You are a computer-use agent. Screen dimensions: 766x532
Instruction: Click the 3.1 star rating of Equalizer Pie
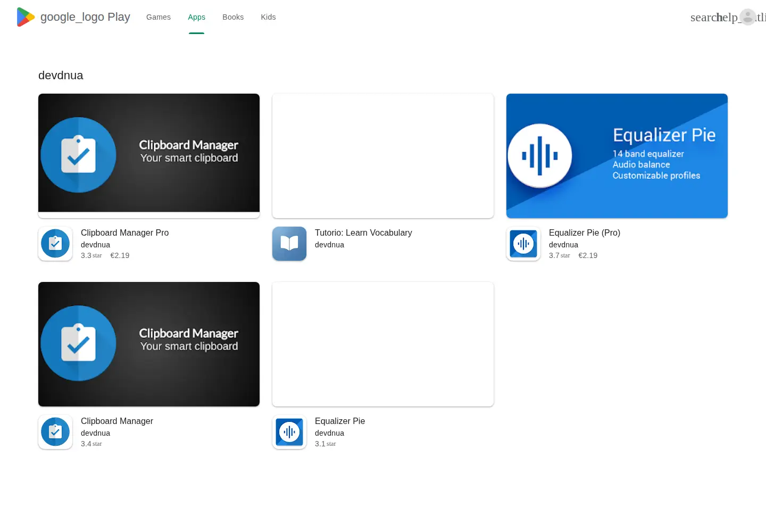pos(325,444)
